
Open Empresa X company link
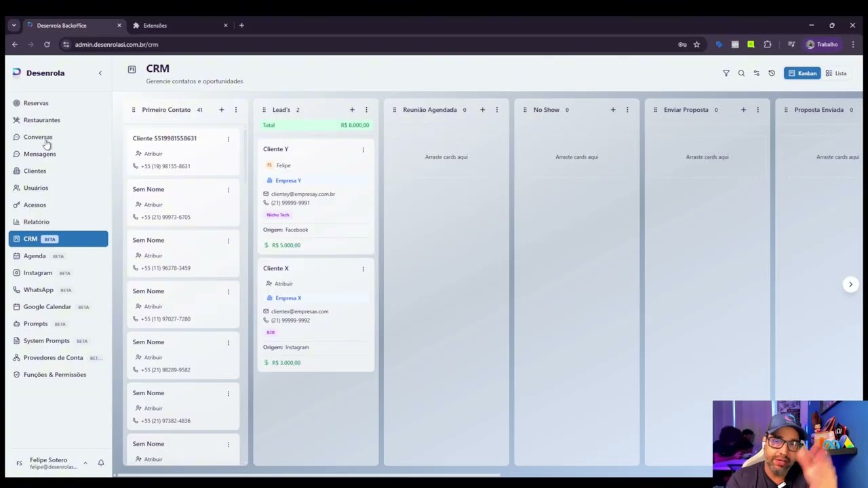(x=288, y=298)
